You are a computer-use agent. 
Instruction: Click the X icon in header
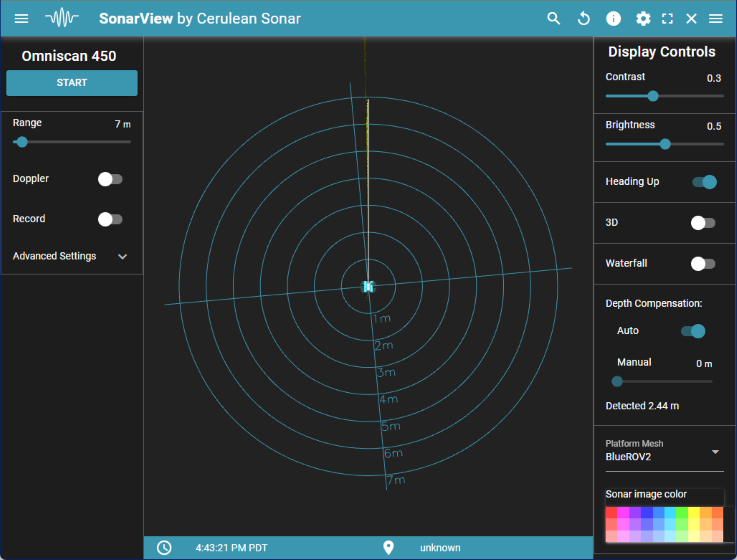point(691,19)
